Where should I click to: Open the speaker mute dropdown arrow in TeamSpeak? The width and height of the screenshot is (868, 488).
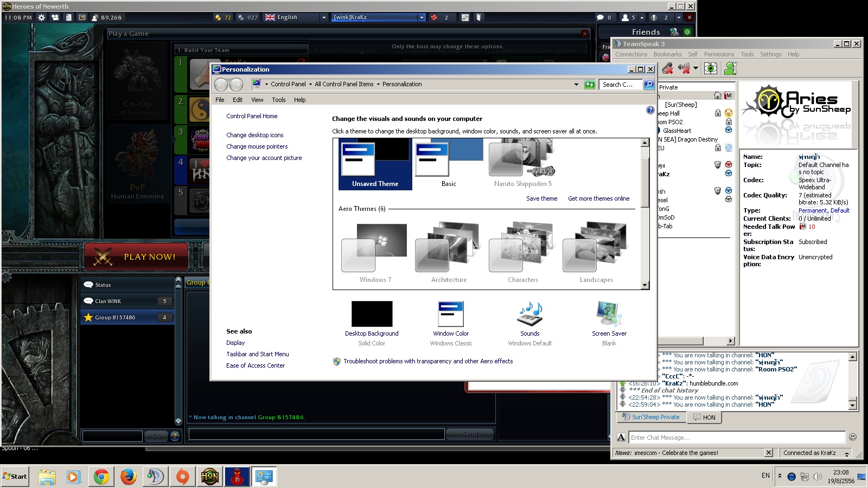pyautogui.click(x=695, y=68)
